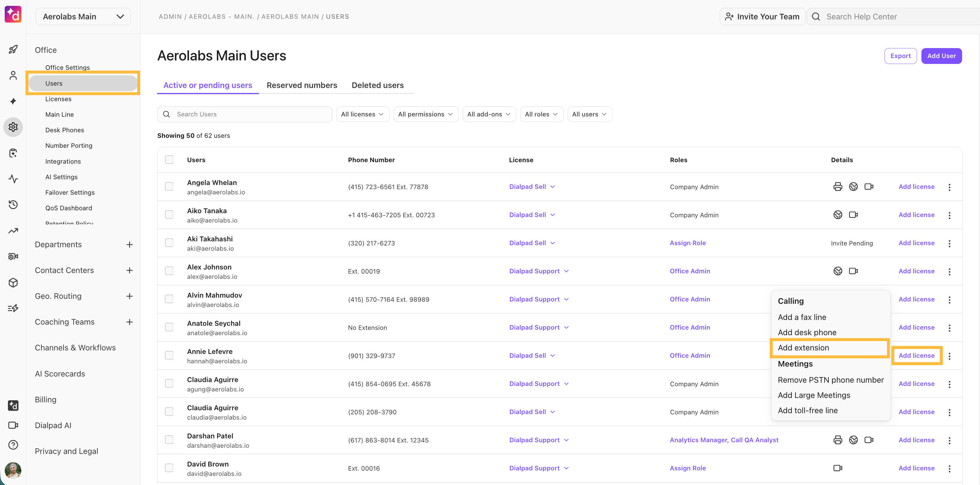Screen dimensions: 980x485
Task: Add a new Contact Center with plus
Action: pyautogui.click(x=129, y=270)
